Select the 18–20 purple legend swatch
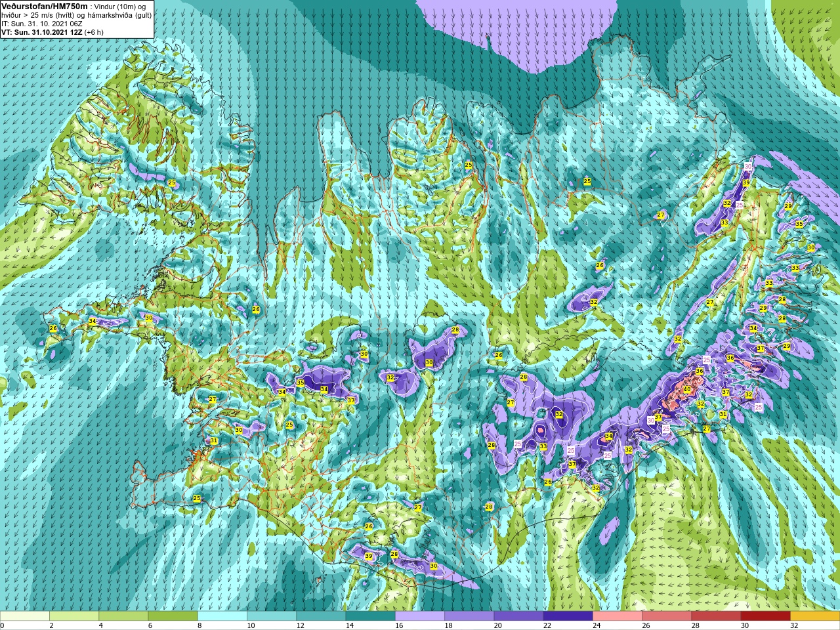The image size is (840, 630). click(x=469, y=616)
